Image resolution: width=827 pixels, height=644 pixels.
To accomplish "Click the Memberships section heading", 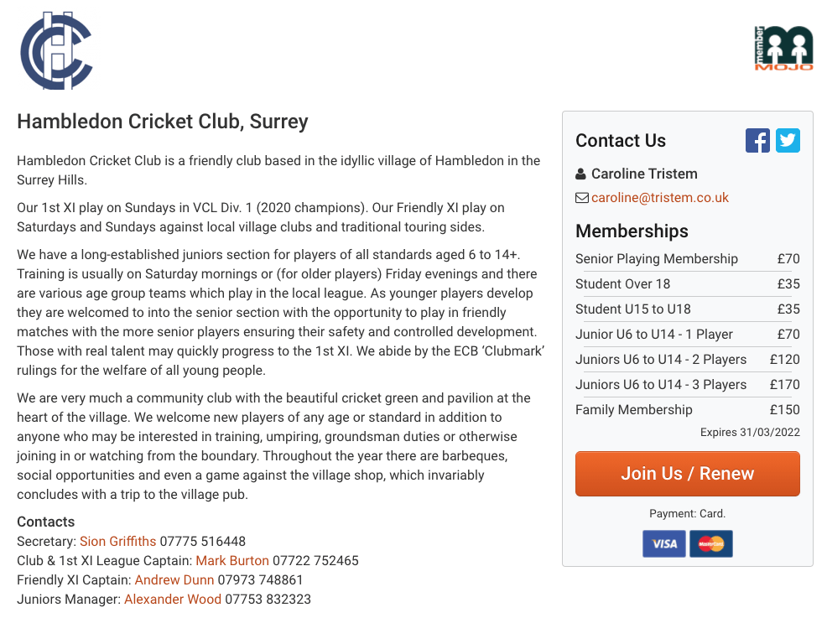I will (x=632, y=231).
